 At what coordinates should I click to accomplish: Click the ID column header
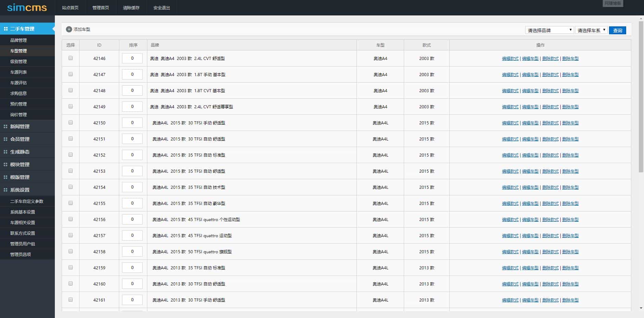[99, 45]
